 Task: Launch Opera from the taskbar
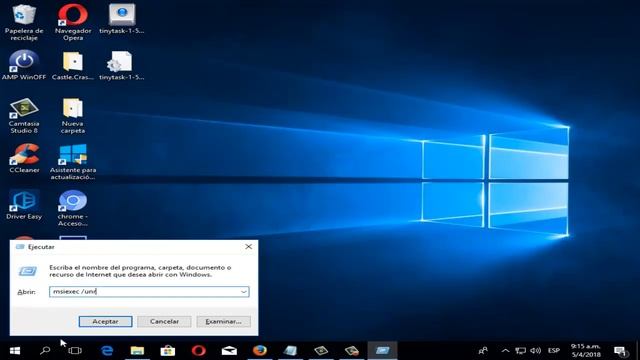click(x=198, y=351)
